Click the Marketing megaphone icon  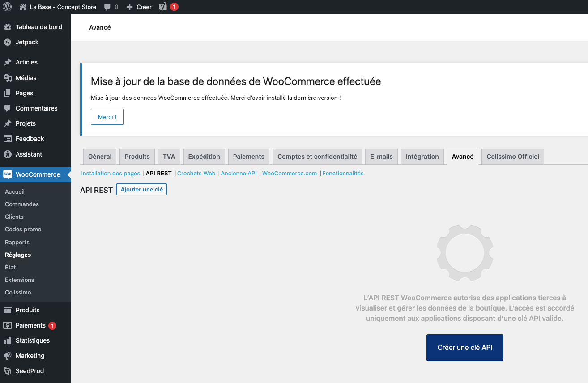(8, 356)
